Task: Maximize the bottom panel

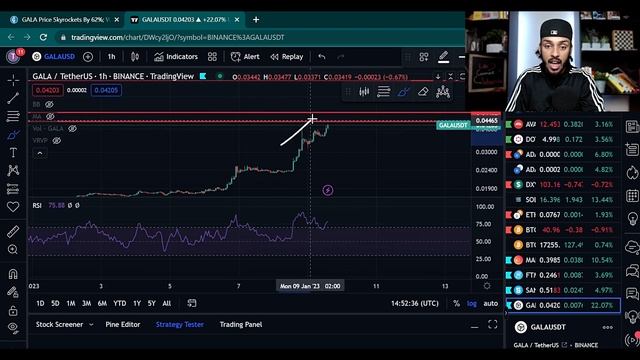Action: (493, 324)
